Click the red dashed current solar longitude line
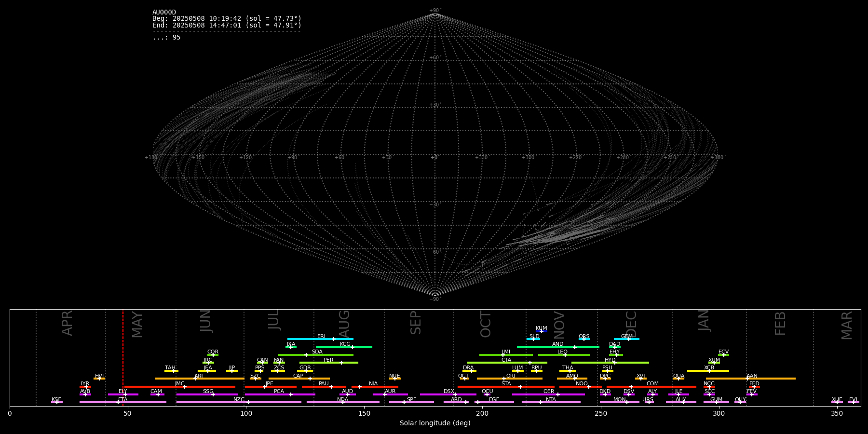Viewport: 868px width, 434px height. (123, 357)
